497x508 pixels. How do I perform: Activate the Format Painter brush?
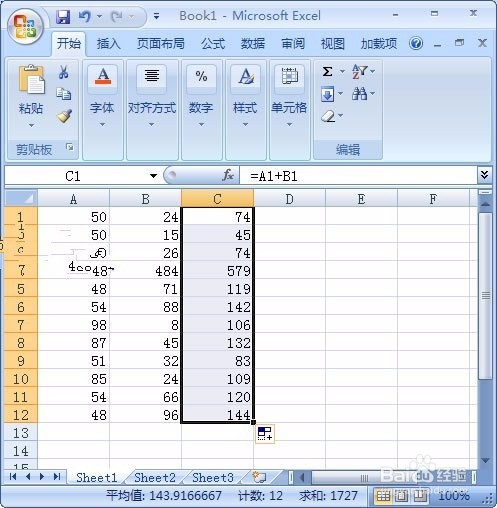coord(64,116)
